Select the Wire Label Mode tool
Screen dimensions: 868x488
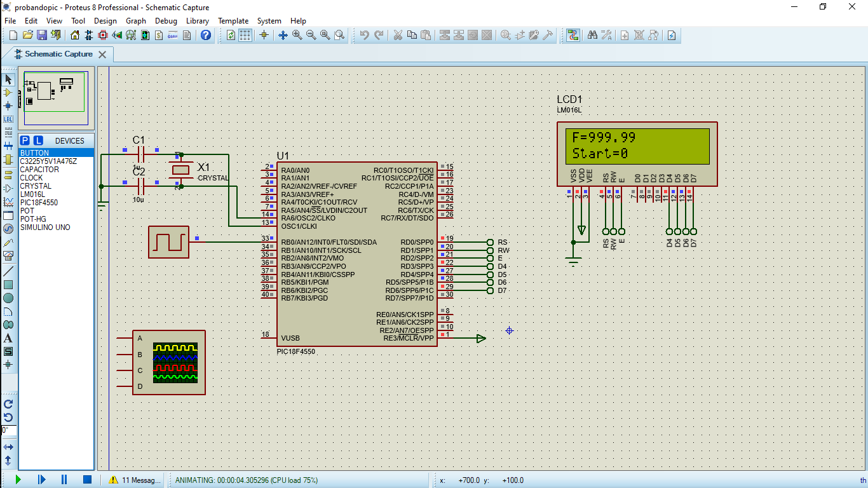point(8,119)
